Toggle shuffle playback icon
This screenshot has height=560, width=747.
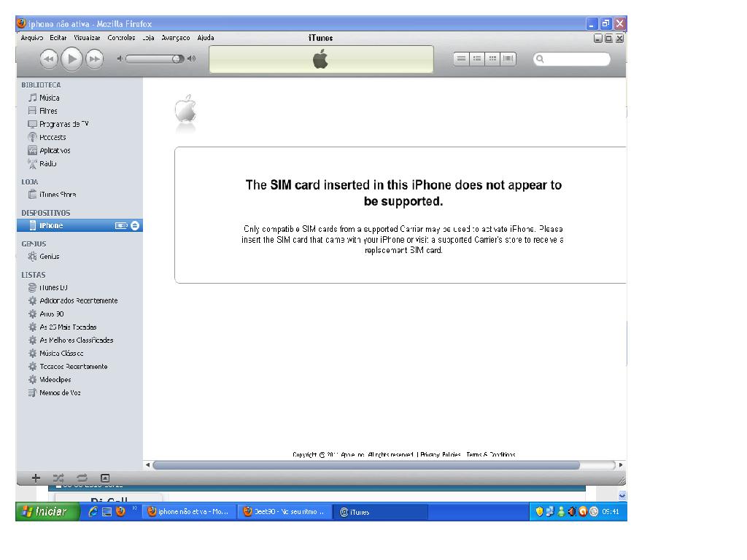tap(58, 478)
